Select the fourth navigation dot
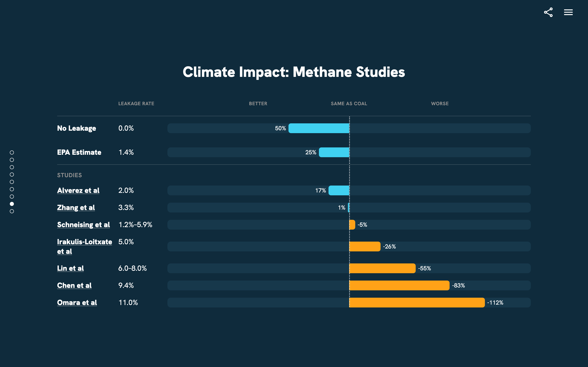This screenshot has height=367, width=588. [11, 175]
